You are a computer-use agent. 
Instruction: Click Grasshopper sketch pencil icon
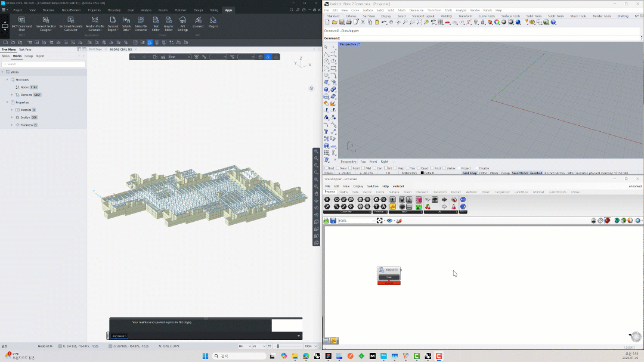click(399, 221)
